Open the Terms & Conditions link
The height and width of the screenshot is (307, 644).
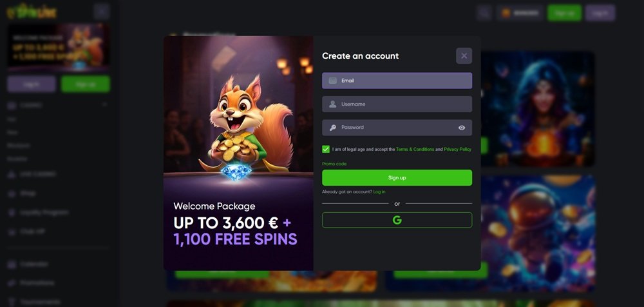tap(415, 150)
